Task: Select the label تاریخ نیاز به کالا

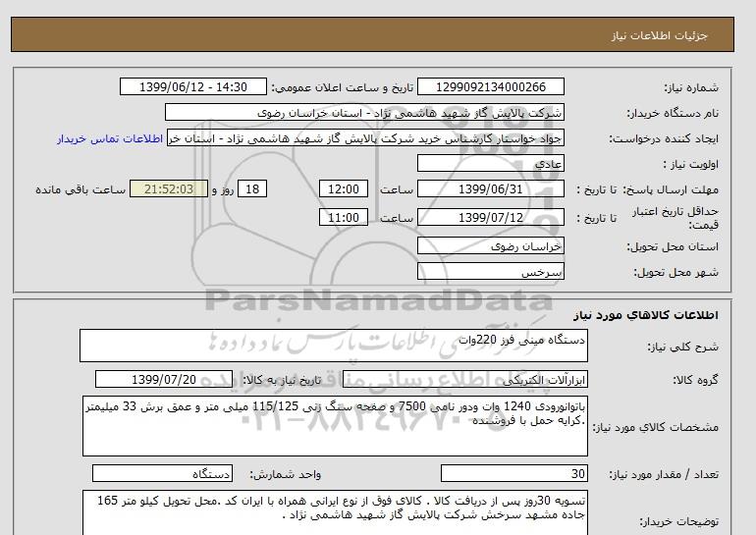Action: 282,380
